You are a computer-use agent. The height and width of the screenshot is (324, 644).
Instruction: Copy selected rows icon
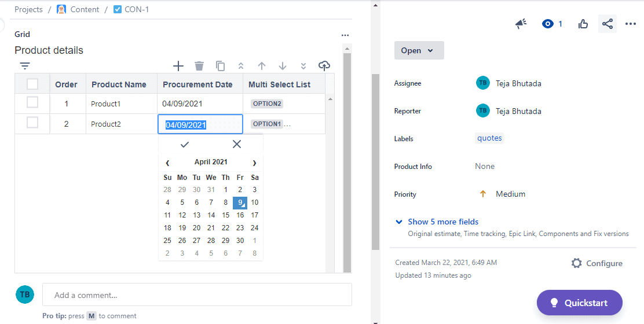220,65
